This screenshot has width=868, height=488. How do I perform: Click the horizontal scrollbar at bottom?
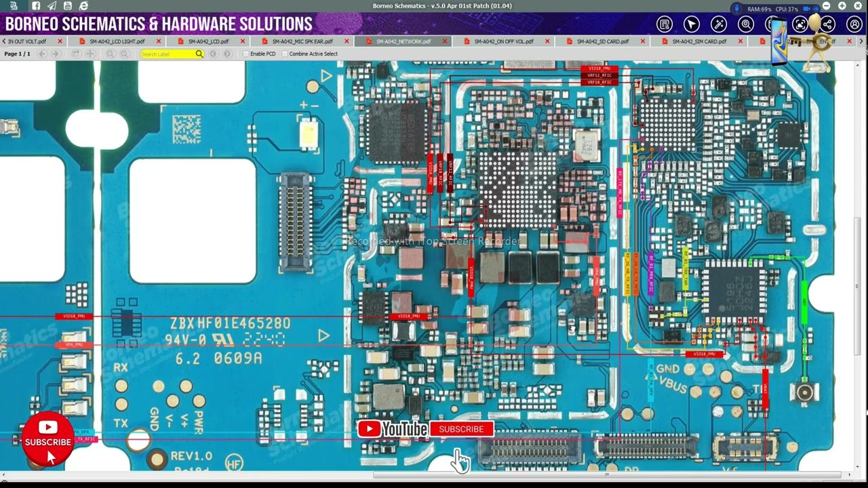[x=607, y=475]
